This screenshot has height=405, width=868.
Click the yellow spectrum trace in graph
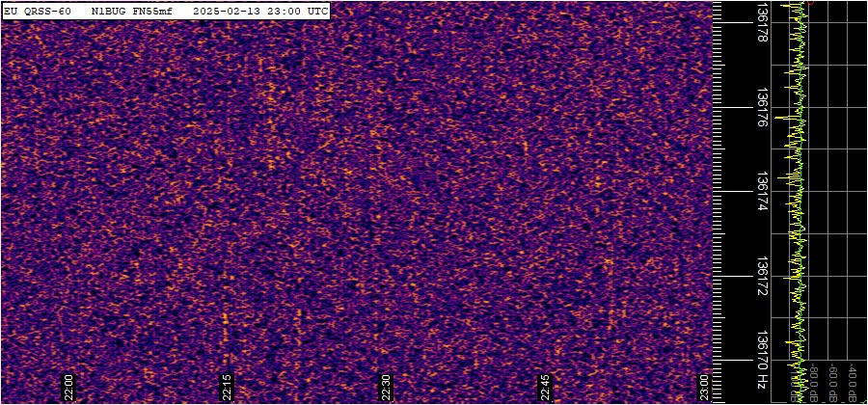click(796, 193)
